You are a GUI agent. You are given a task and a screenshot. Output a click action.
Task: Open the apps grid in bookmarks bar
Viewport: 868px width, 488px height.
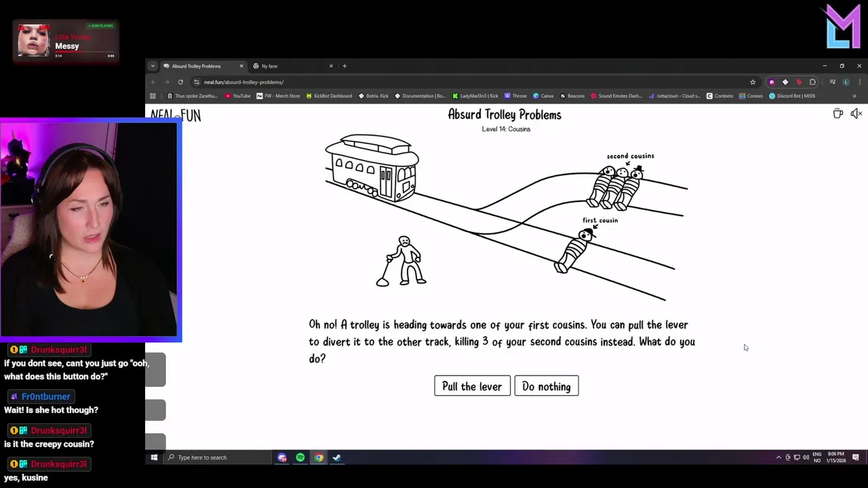tap(153, 96)
